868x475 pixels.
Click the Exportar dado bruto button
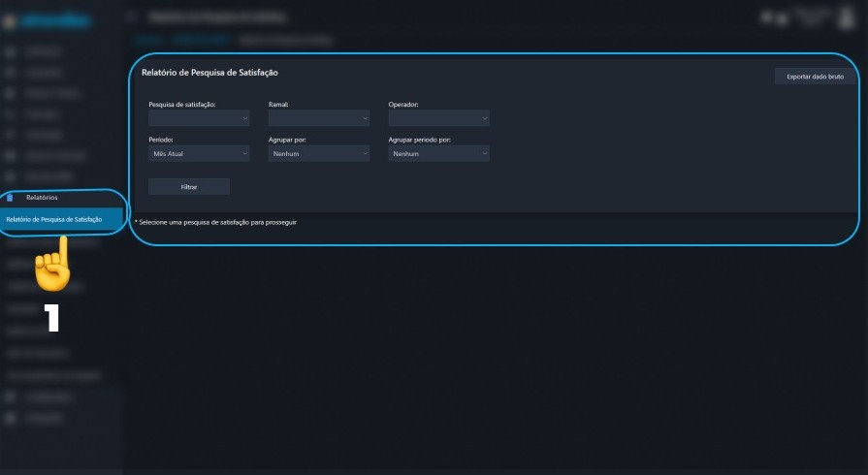point(815,77)
